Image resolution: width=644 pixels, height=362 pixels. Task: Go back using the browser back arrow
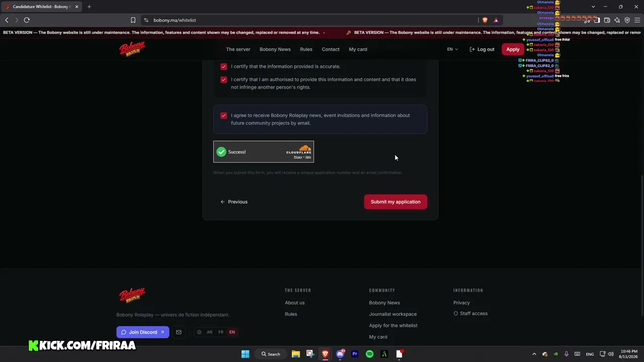pos(7,20)
